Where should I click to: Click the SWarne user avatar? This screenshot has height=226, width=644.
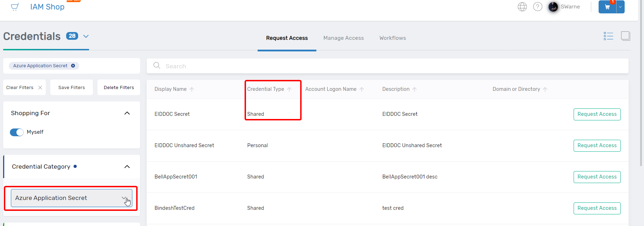(x=553, y=7)
